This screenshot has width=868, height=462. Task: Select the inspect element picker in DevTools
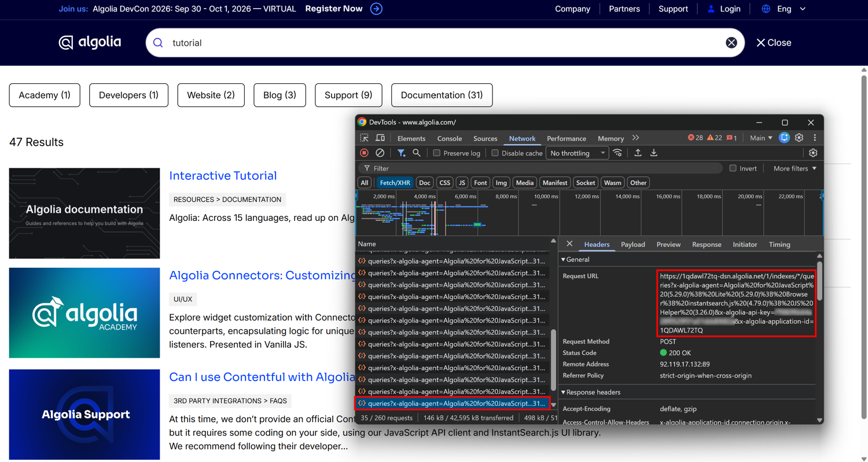pyautogui.click(x=365, y=138)
